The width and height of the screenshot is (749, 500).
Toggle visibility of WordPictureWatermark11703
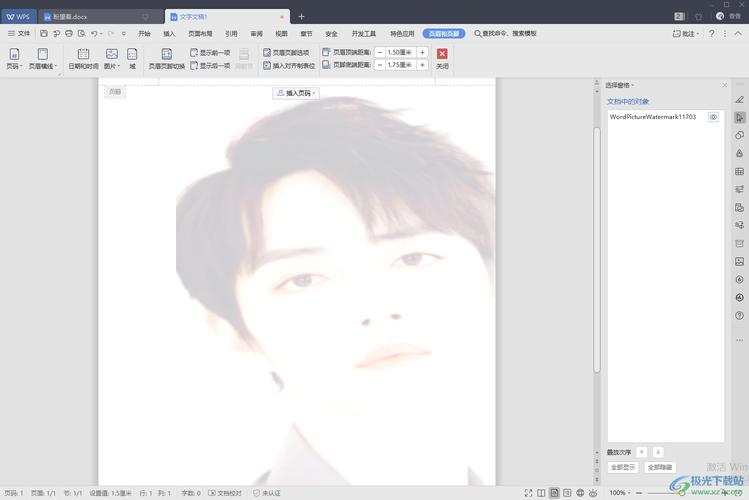pos(714,117)
